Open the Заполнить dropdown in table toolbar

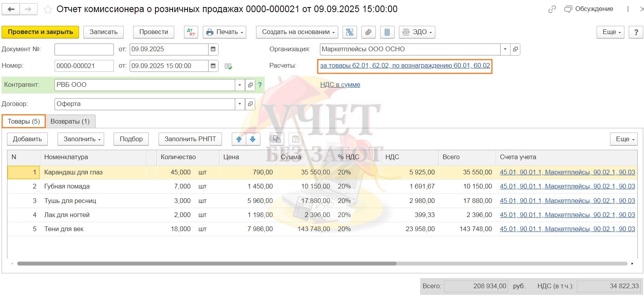(x=81, y=139)
